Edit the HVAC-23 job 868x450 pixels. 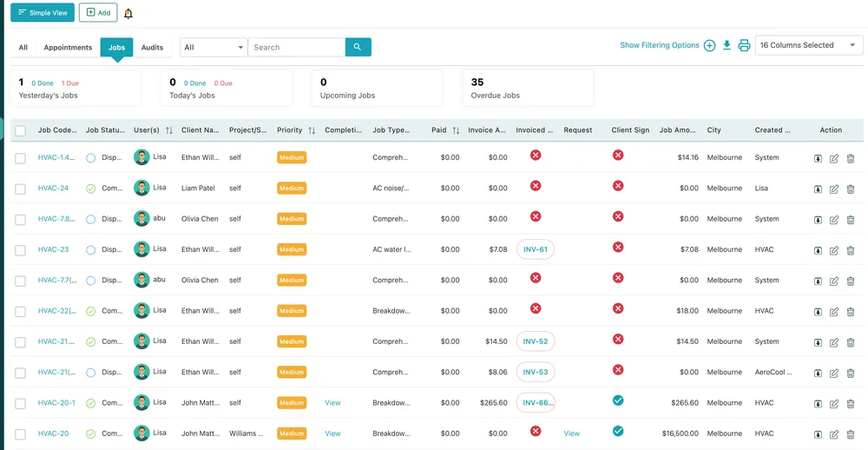833,250
